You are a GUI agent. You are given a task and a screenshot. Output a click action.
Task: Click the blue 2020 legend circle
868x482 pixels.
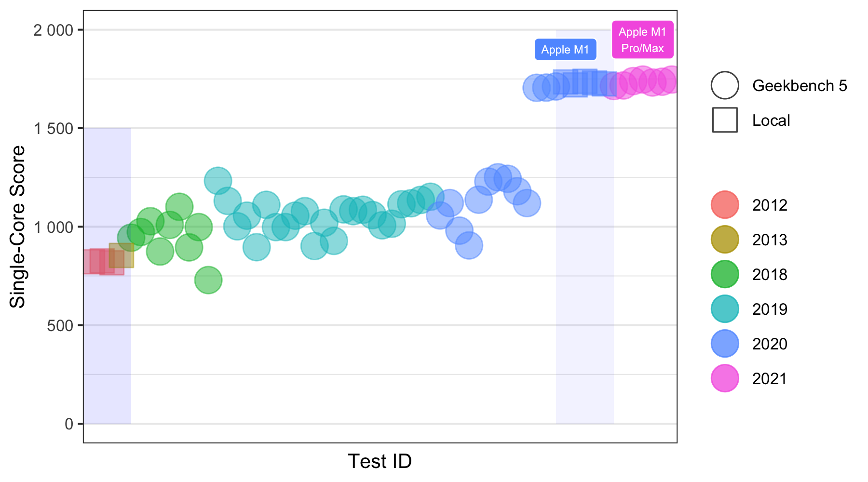[724, 344]
